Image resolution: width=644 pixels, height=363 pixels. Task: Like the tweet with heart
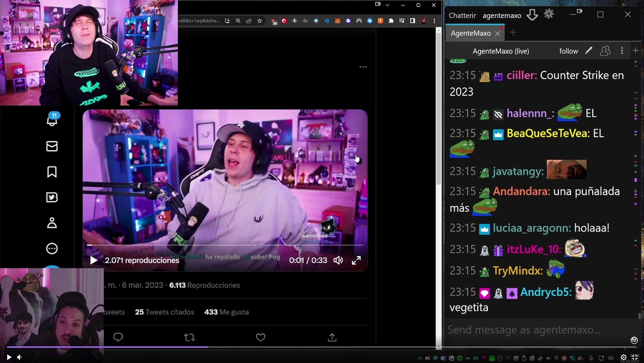tap(261, 337)
